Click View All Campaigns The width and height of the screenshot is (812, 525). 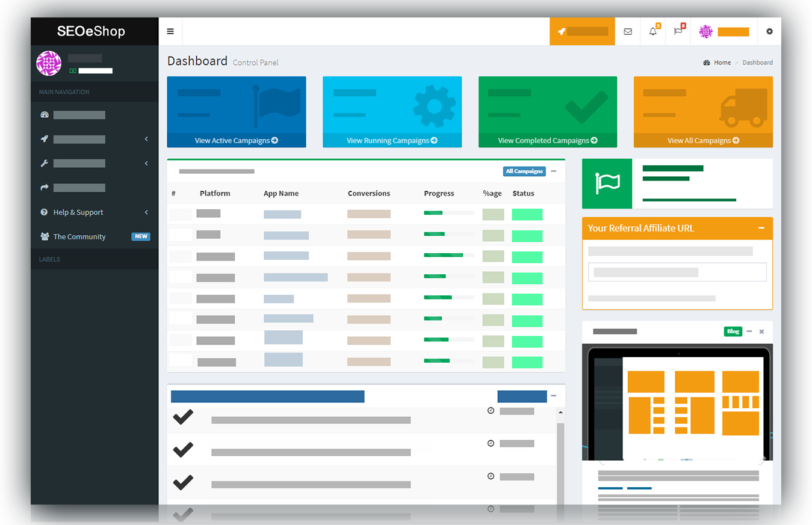coord(703,140)
